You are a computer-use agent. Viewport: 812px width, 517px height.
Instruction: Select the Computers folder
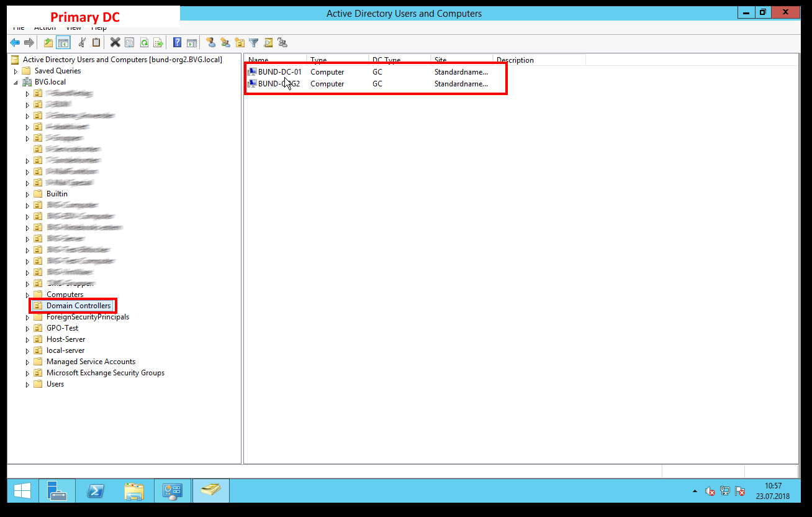click(x=65, y=295)
